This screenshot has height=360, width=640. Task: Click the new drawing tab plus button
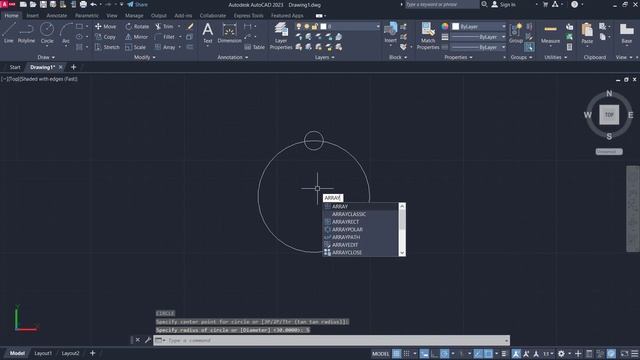click(x=73, y=67)
